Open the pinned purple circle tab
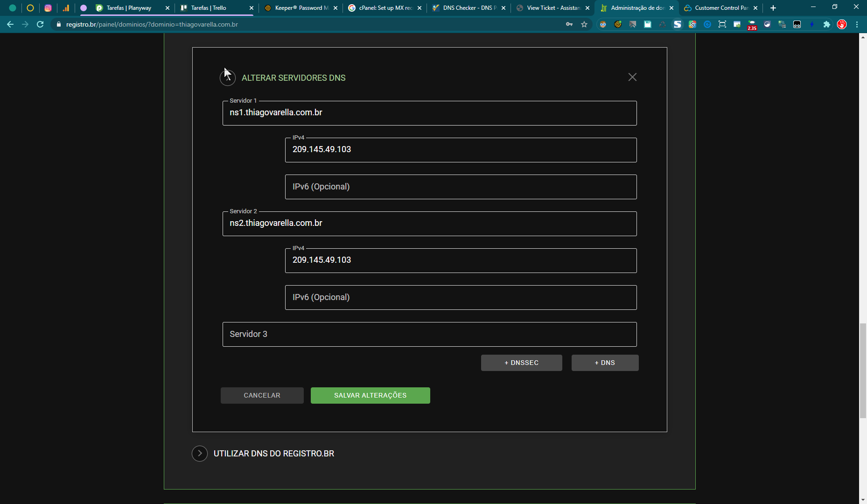This screenshot has width=867, height=504. pos(84,8)
